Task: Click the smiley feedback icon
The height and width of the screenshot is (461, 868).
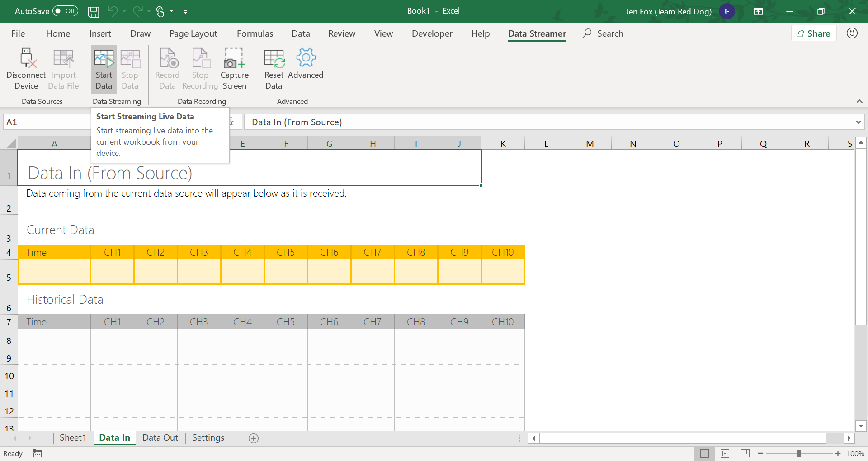Action: point(852,33)
